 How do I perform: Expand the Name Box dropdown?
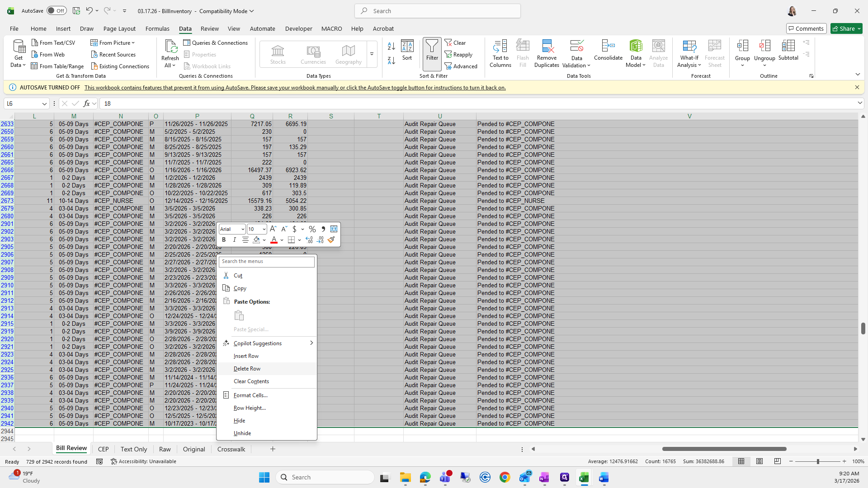[x=44, y=103]
